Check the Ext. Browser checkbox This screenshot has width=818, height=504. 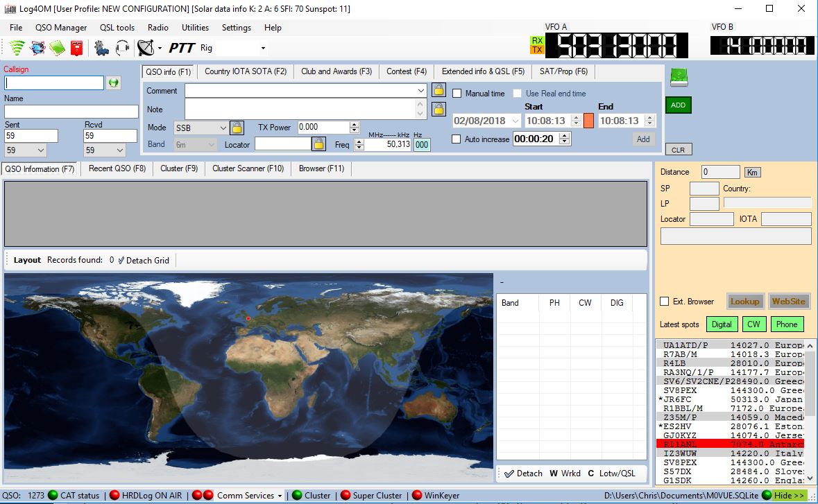[x=664, y=302]
